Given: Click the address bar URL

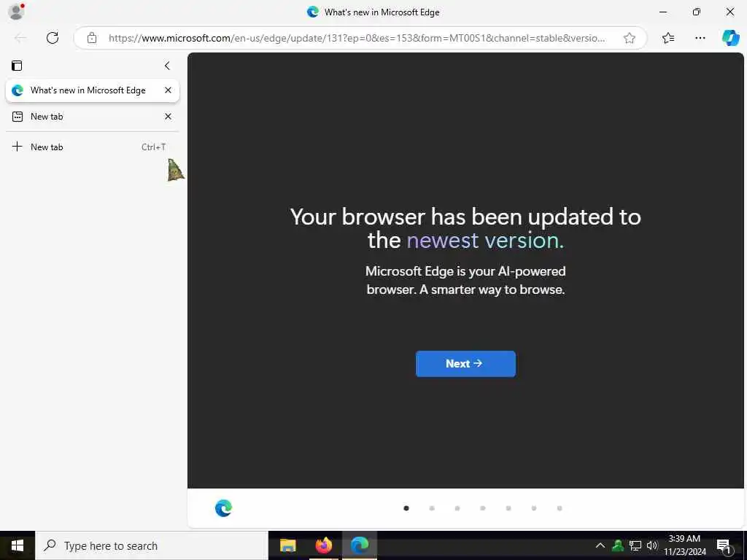Looking at the screenshot, I should point(357,38).
